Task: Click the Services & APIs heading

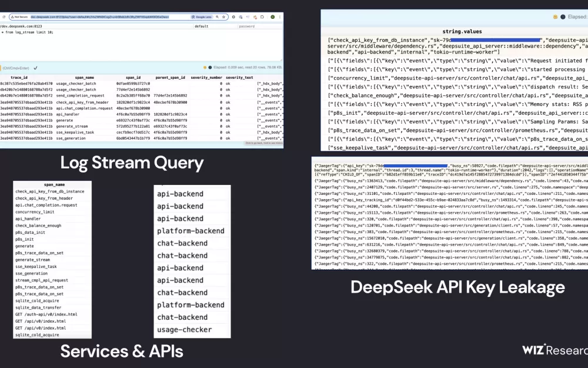Action: pos(122,351)
